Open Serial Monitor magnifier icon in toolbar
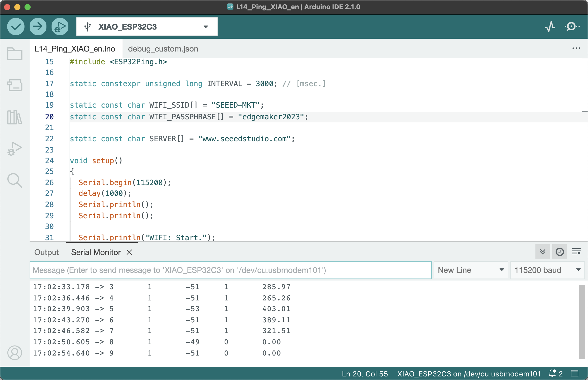The image size is (588, 380). (572, 27)
